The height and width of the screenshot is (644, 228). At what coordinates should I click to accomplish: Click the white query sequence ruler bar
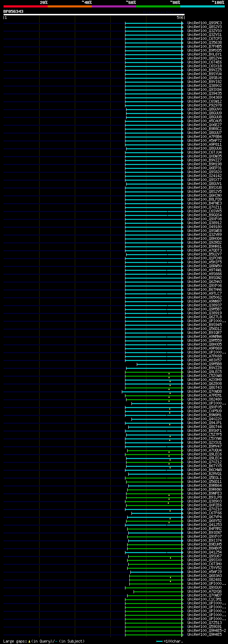[x=94, y=15]
